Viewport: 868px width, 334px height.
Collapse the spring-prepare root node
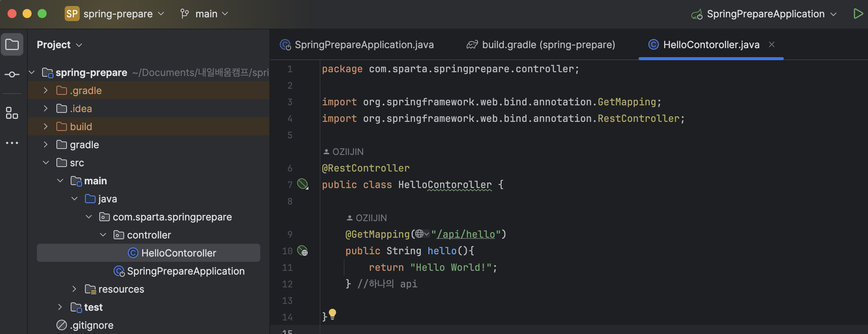tap(32, 72)
